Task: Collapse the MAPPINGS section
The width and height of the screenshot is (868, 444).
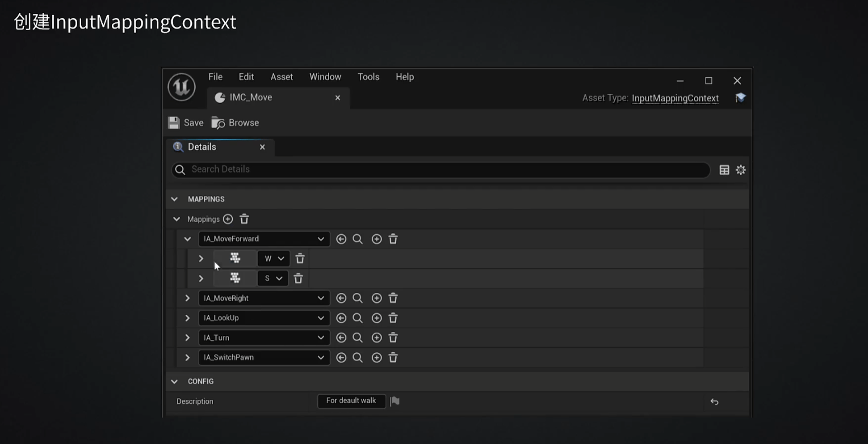Action: pos(175,199)
